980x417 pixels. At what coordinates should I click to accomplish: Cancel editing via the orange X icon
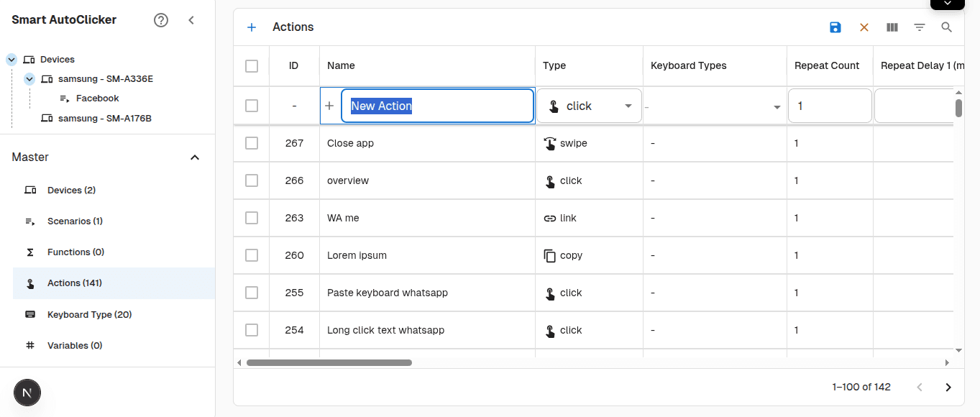click(x=864, y=27)
